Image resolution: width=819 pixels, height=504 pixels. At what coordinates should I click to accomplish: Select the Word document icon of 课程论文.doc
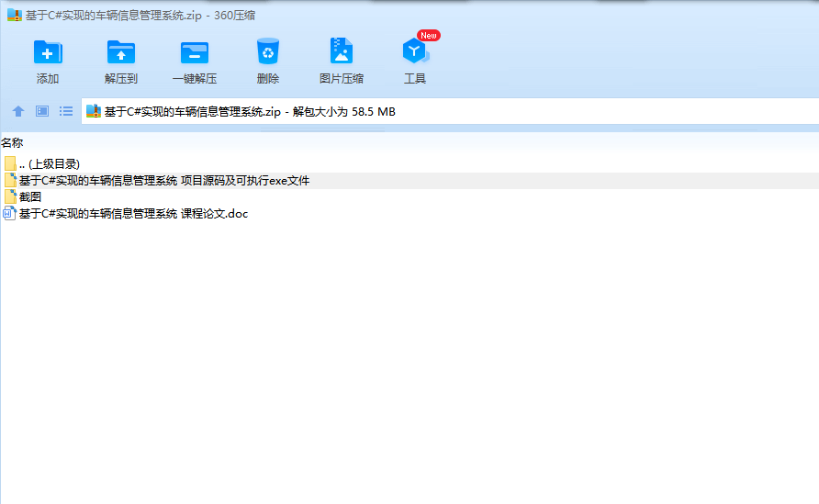click(9, 213)
